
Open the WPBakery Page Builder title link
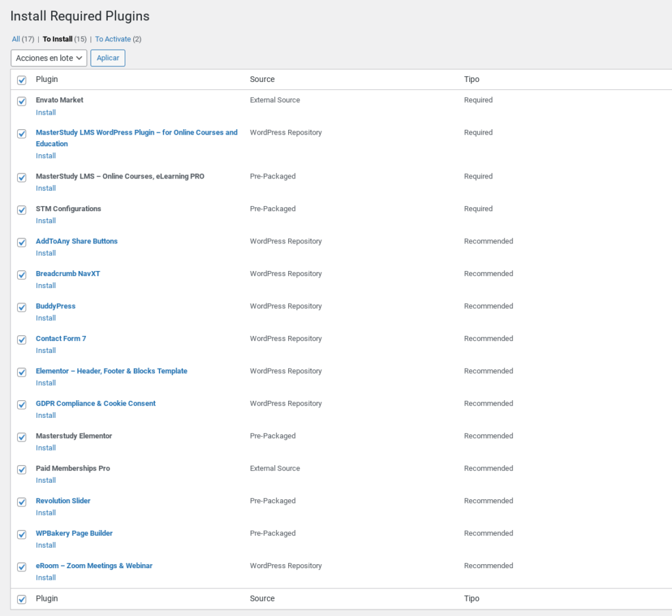[74, 533]
